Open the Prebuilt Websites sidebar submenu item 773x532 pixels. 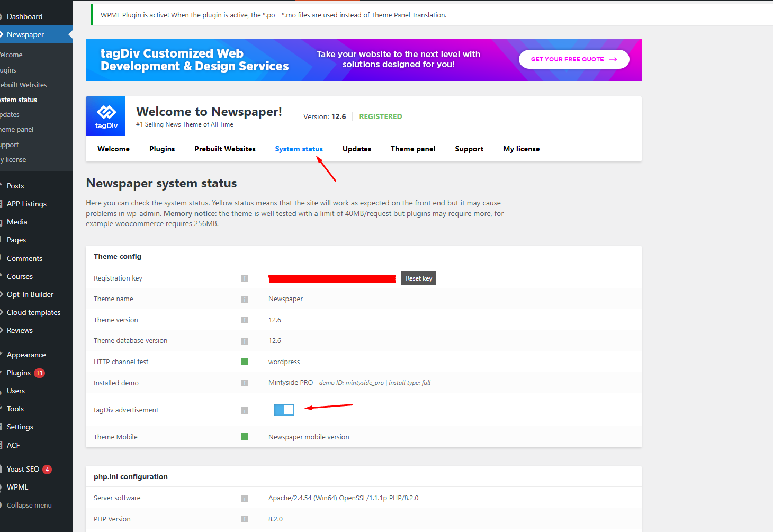click(x=23, y=85)
